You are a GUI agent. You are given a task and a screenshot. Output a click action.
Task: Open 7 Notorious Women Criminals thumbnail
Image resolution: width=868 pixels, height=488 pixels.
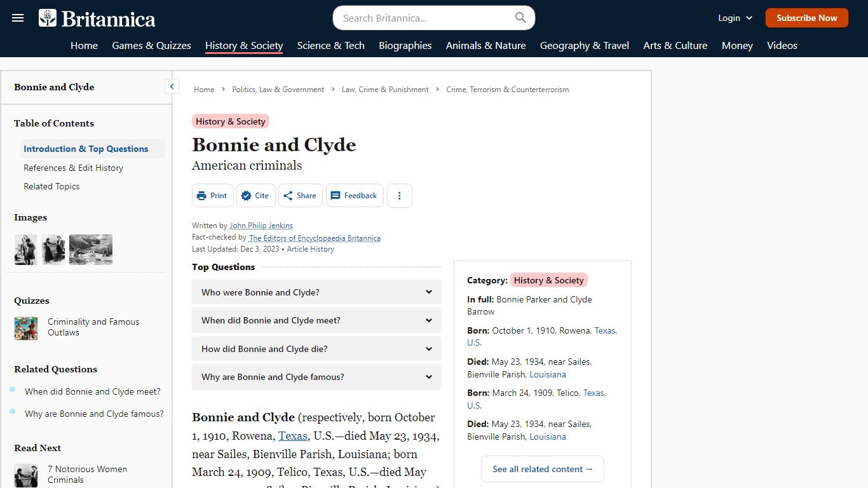click(26, 476)
